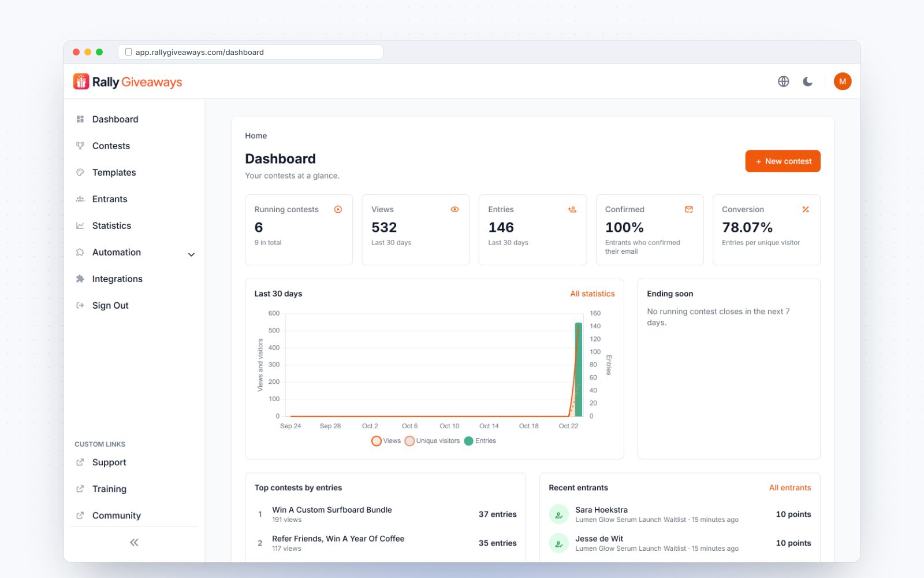Viewport: 924px width, 578px height.
Task: Click the Dashboard grid icon in sidebar
Action: click(x=80, y=119)
